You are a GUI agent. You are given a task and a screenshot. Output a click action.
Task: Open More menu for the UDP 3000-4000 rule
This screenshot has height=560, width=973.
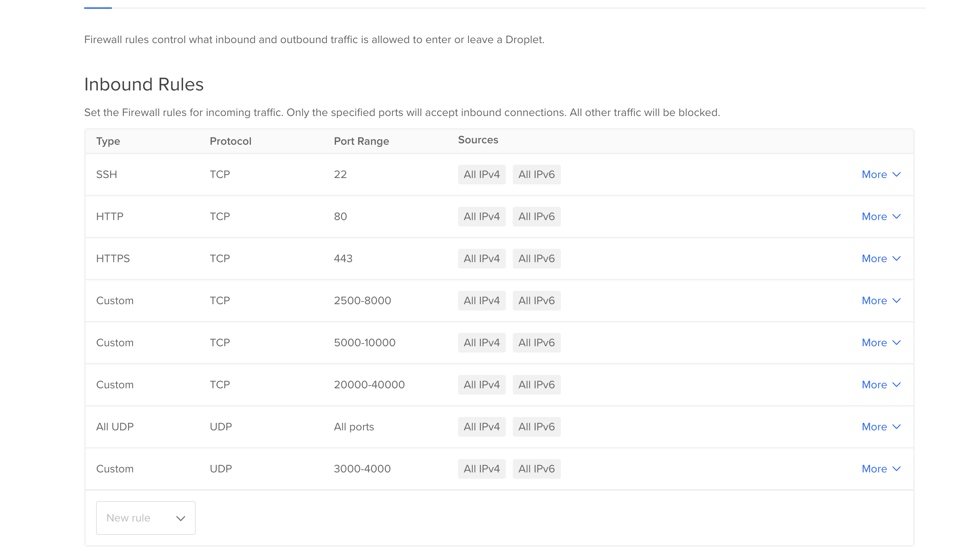(881, 469)
